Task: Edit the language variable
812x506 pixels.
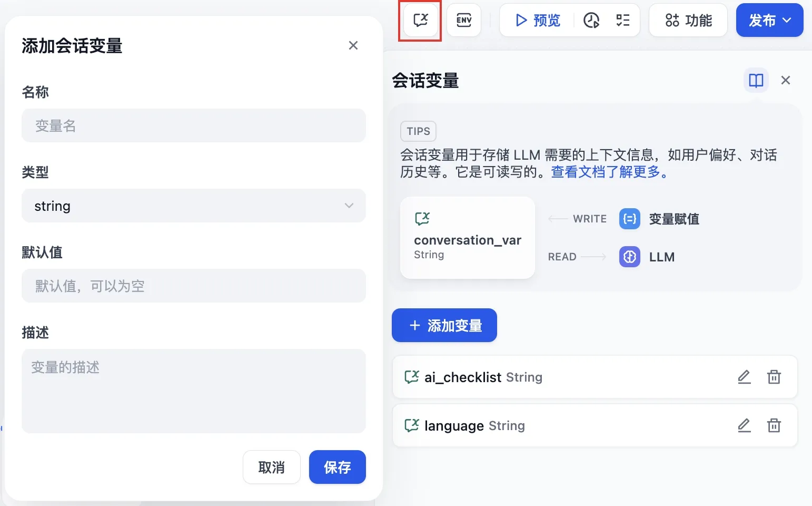Action: (x=744, y=426)
